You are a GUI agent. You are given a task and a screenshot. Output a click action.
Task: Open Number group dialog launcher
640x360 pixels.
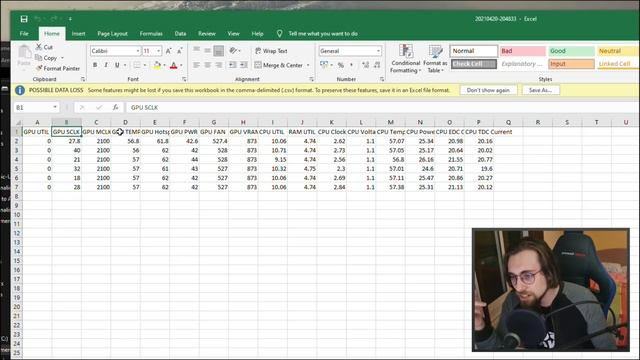pyautogui.click(x=382, y=79)
